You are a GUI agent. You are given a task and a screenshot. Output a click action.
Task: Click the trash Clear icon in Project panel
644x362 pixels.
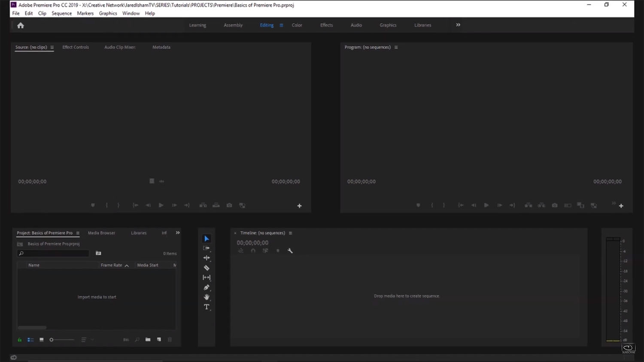click(x=170, y=339)
